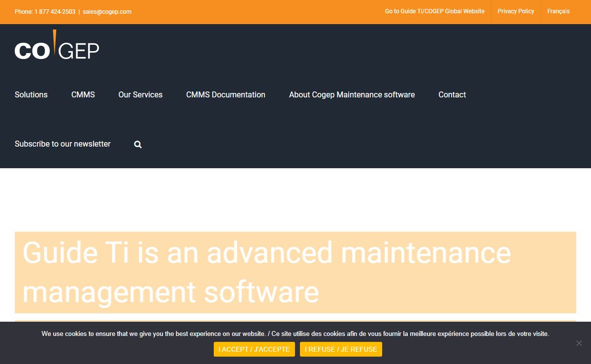Accept cookies with I ACCEPT / J'ACCEPTE
The image size is (591, 364).
[254, 349]
